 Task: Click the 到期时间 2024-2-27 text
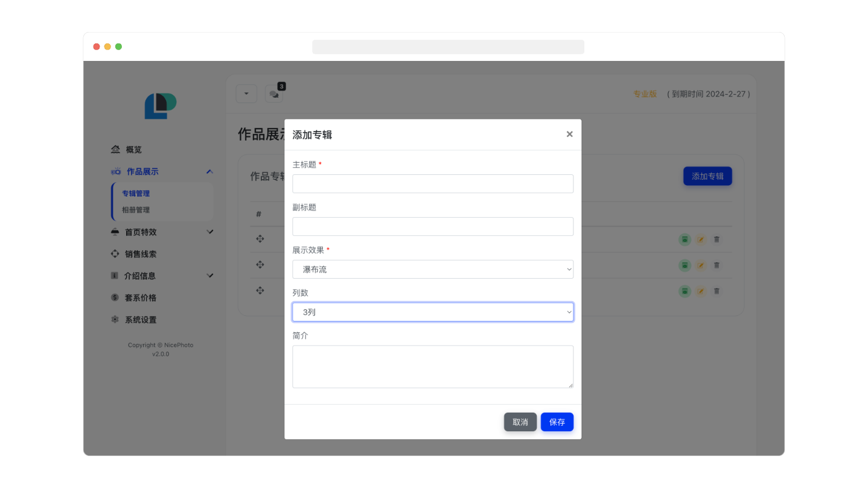pos(708,94)
